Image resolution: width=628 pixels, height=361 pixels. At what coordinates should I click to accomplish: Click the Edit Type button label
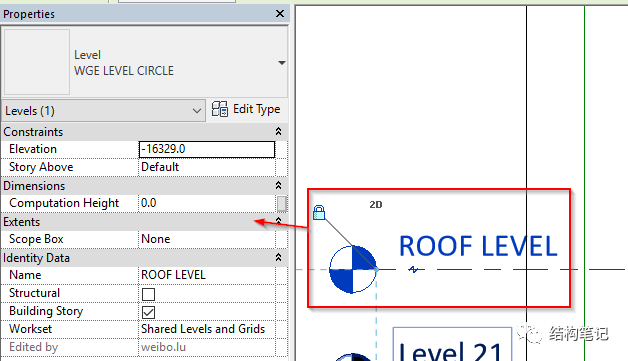[257, 109]
